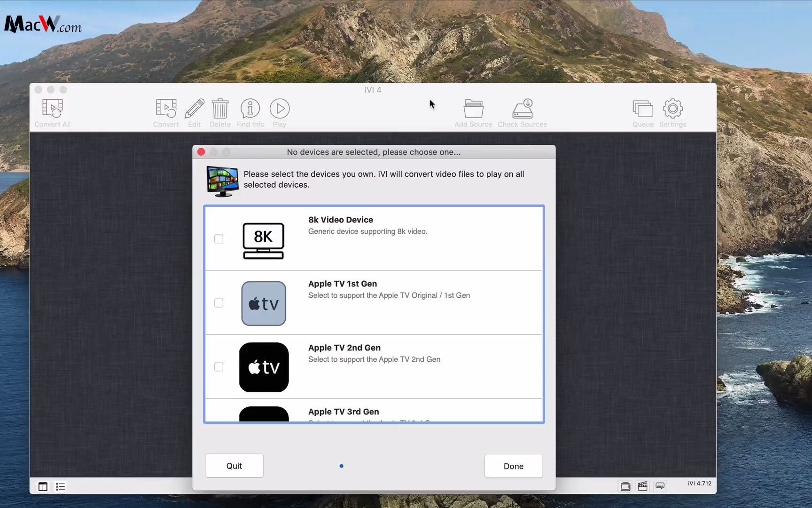Click the Quit button
The height and width of the screenshot is (508, 812).
tap(234, 466)
